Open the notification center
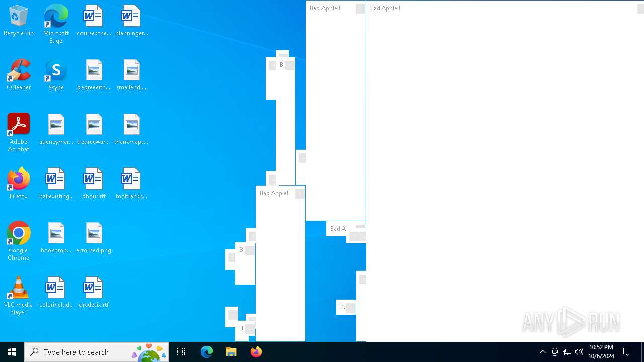 (627, 352)
